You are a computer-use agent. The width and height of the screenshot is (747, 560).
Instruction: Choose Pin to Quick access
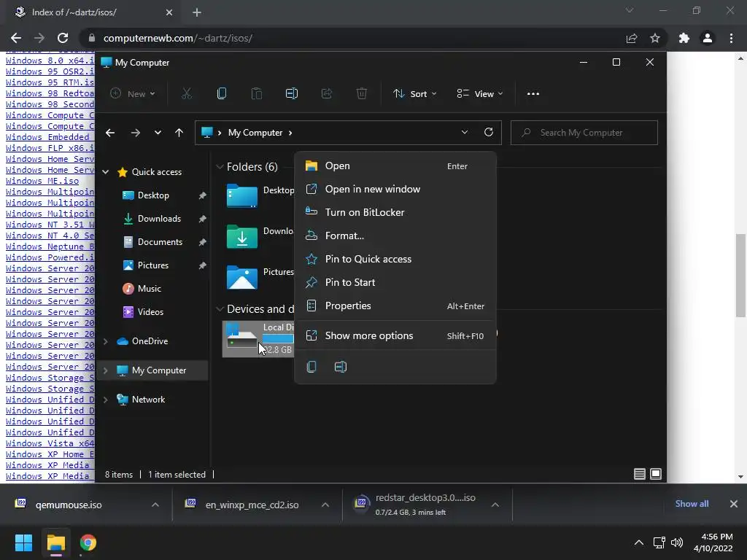[395, 259]
